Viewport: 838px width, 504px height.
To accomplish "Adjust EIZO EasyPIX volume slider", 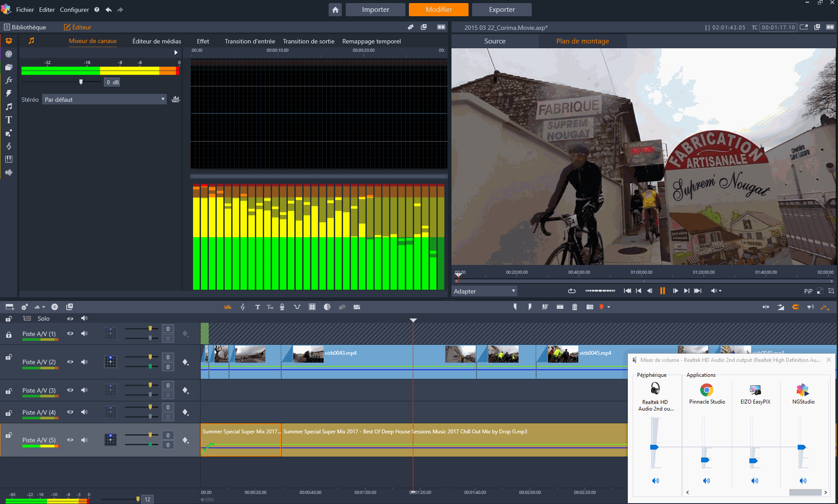I will tap(753, 461).
